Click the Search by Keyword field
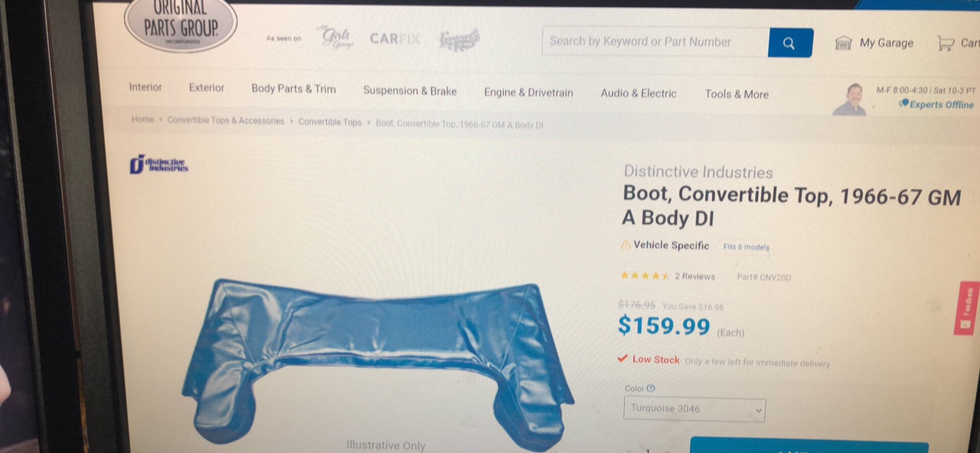Viewport: 980px width, 453px height. click(x=655, y=42)
